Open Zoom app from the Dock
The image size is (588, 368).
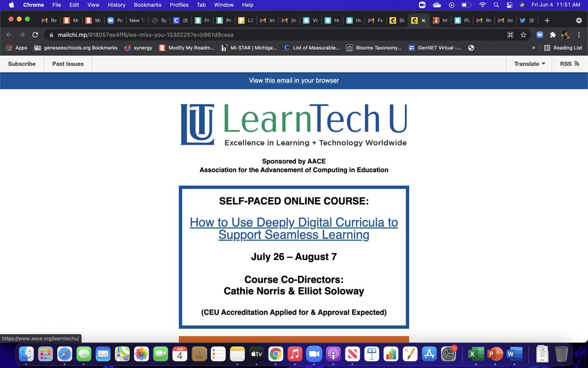[x=314, y=353]
